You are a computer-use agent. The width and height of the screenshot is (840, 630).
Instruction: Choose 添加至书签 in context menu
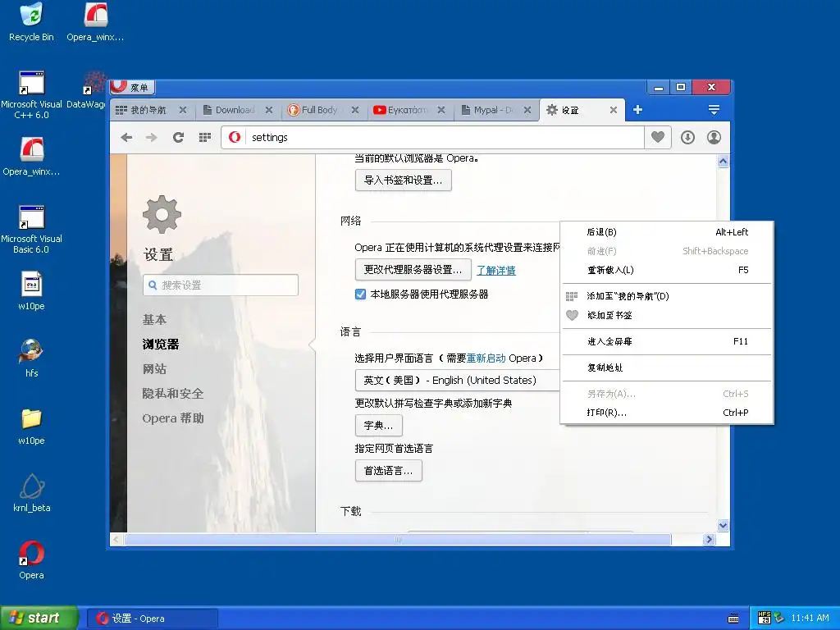667,315
